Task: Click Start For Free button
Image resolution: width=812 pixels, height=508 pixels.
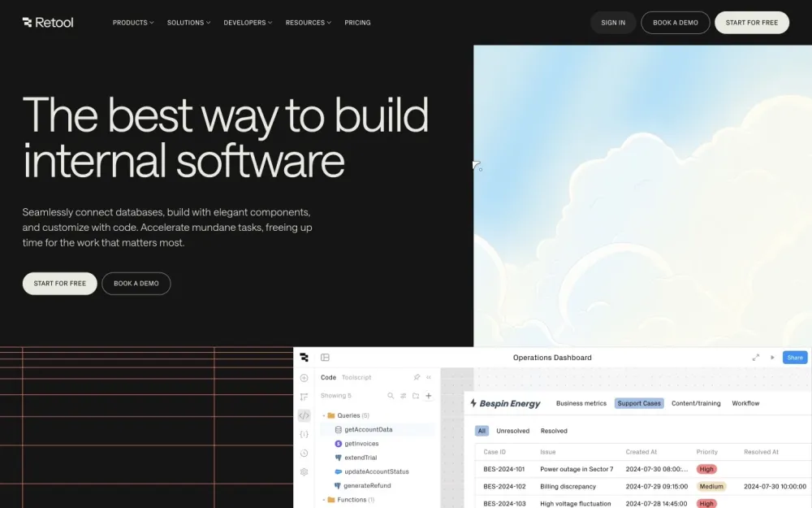Action: click(752, 22)
